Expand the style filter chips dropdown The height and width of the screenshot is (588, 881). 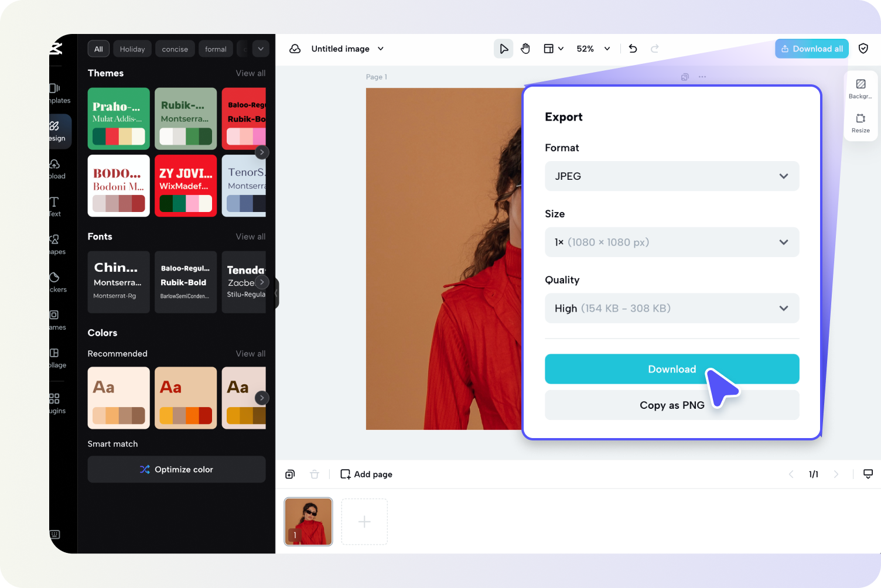pos(261,49)
